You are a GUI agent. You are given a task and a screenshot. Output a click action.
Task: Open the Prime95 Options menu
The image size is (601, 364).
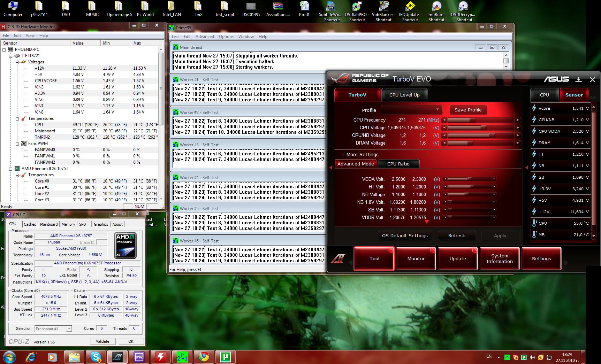coord(226,37)
